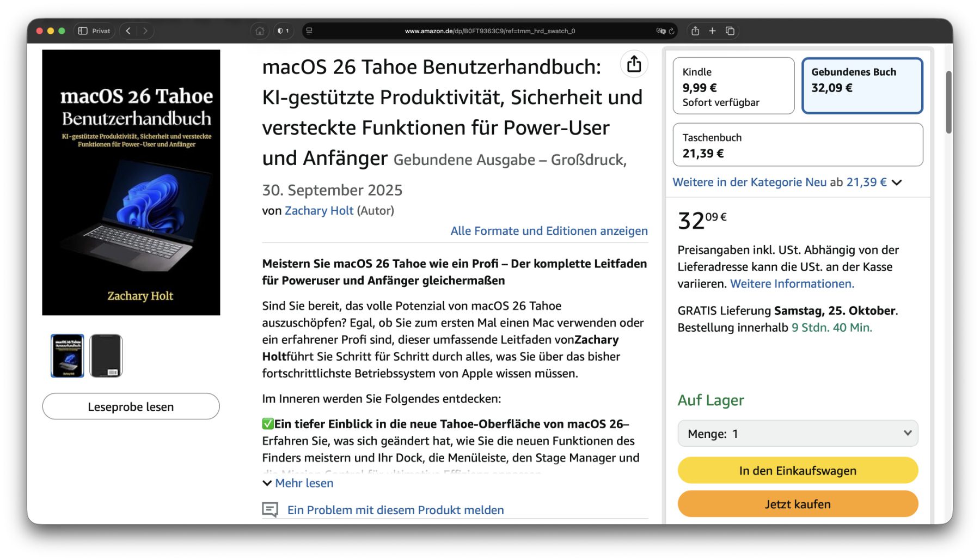Click the Safari sidebar toggle icon

pyautogui.click(x=83, y=31)
